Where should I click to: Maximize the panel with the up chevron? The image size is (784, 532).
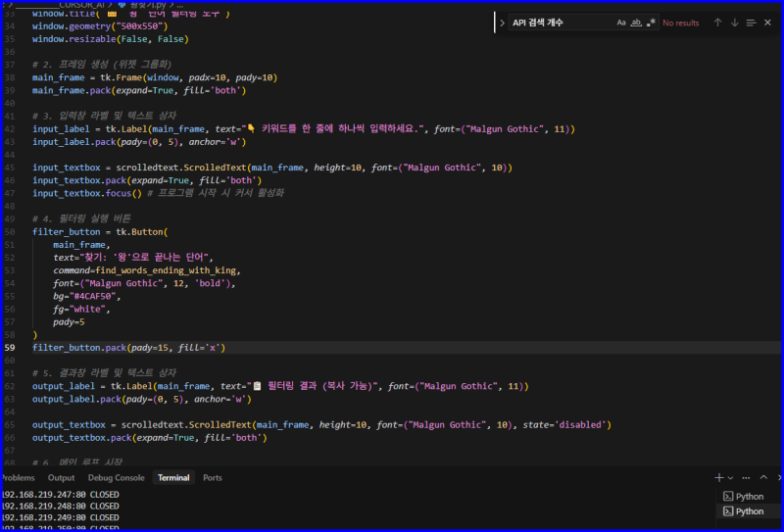tap(763, 477)
